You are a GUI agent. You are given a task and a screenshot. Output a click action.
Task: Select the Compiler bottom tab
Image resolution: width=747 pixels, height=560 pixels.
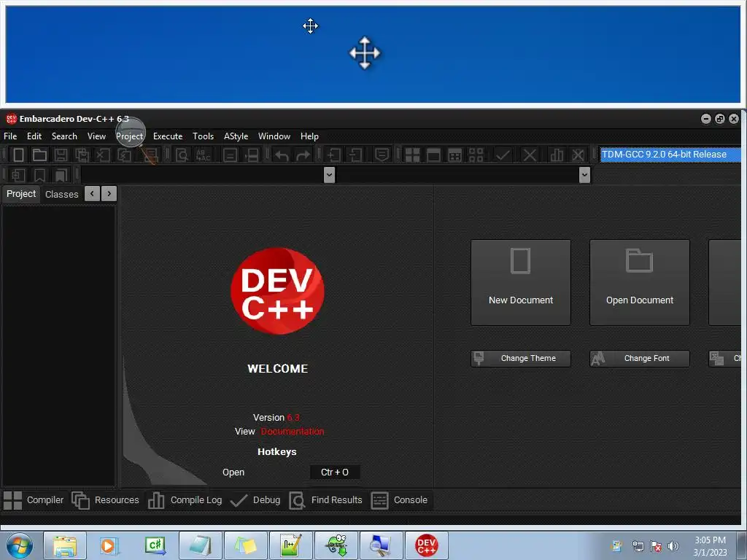pos(34,500)
